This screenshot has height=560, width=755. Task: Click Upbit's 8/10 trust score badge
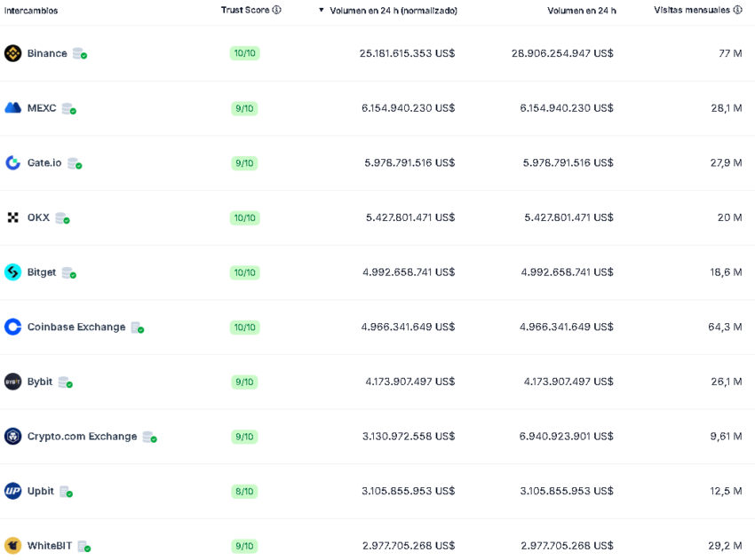tap(244, 491)
